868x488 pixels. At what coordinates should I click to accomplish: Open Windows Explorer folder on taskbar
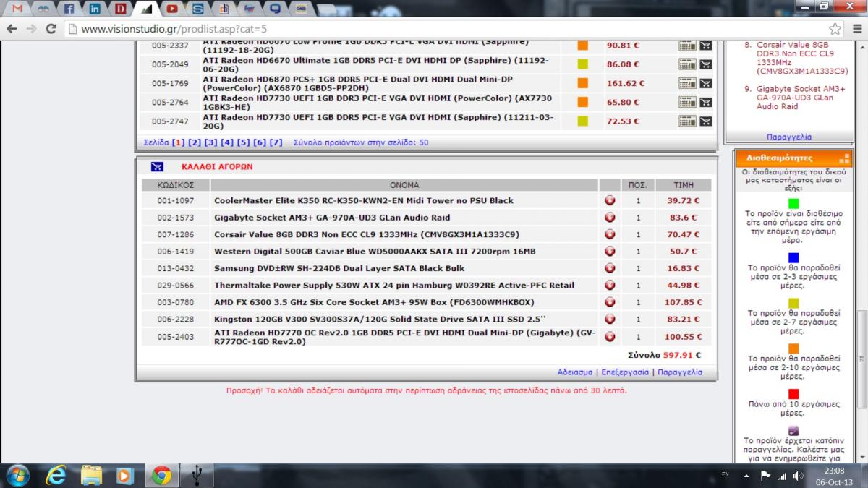(x=92, y=475)
